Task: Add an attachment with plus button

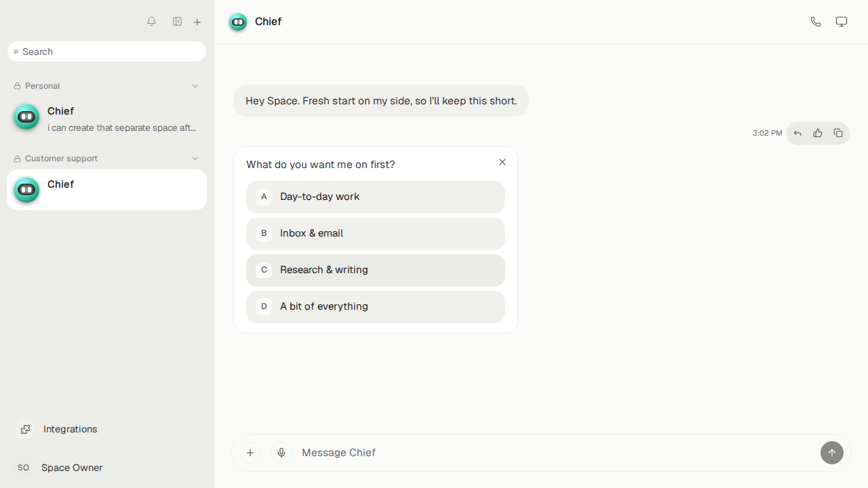Action: pyautogui.click(x=250, y=453)
